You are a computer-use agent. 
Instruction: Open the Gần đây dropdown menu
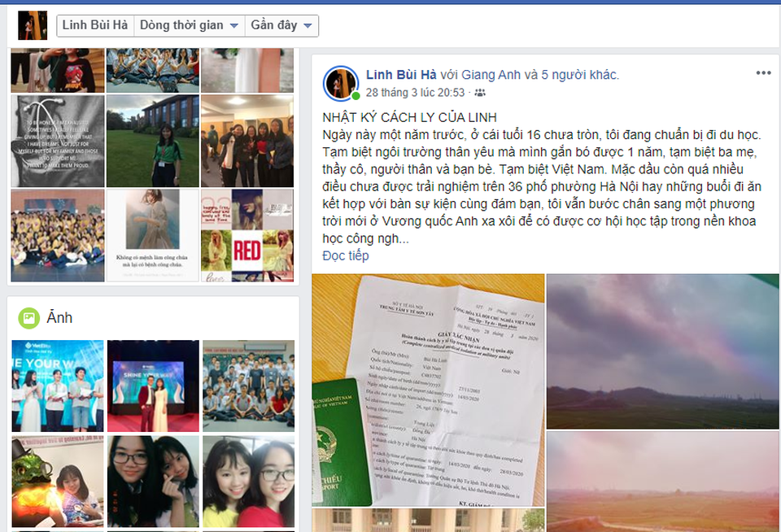(281, 25)
